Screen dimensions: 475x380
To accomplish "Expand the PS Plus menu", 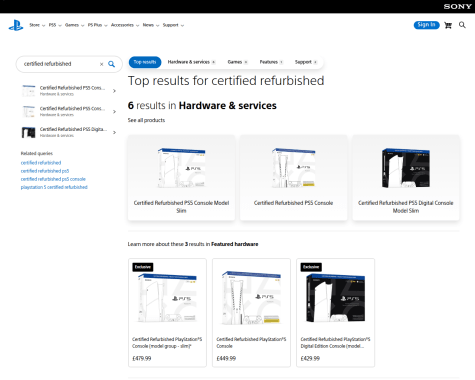I will pos(97,25).
